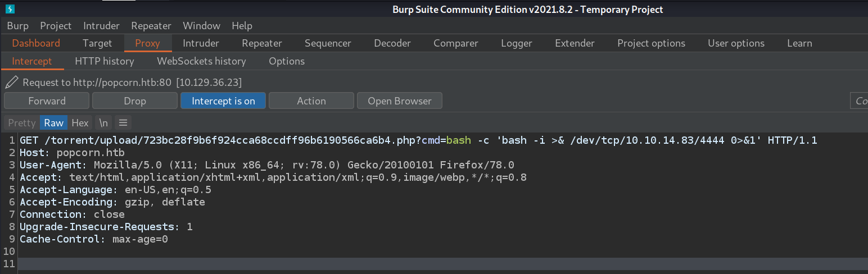Click the Upgrade-Insecure-Requests header line
Screen dimensions: 868x274
[106, 226]
